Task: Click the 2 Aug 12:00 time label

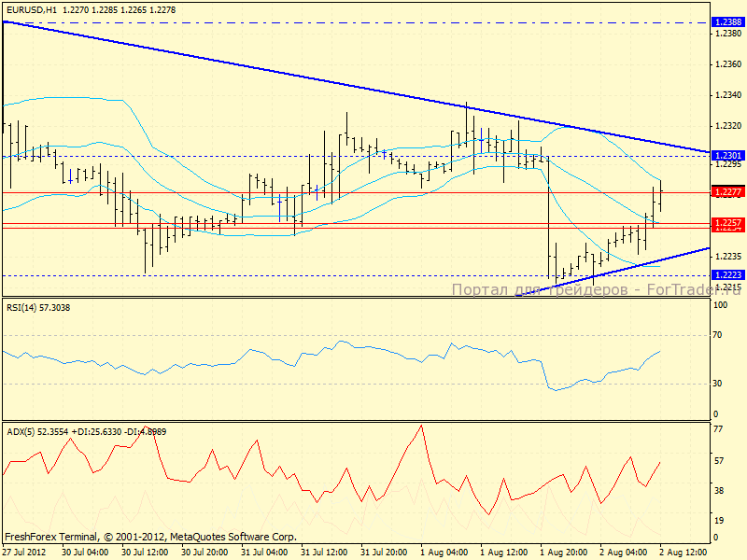Action: tap(684, 553)
